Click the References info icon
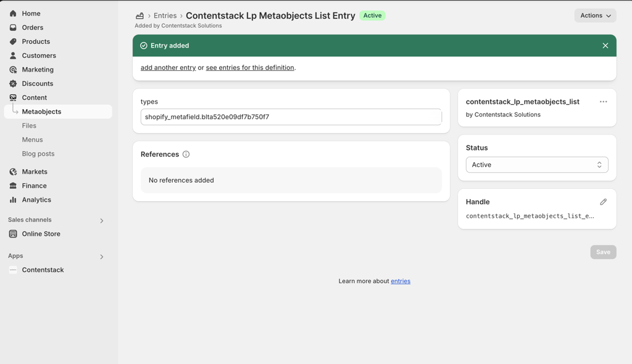 [186, 154]
